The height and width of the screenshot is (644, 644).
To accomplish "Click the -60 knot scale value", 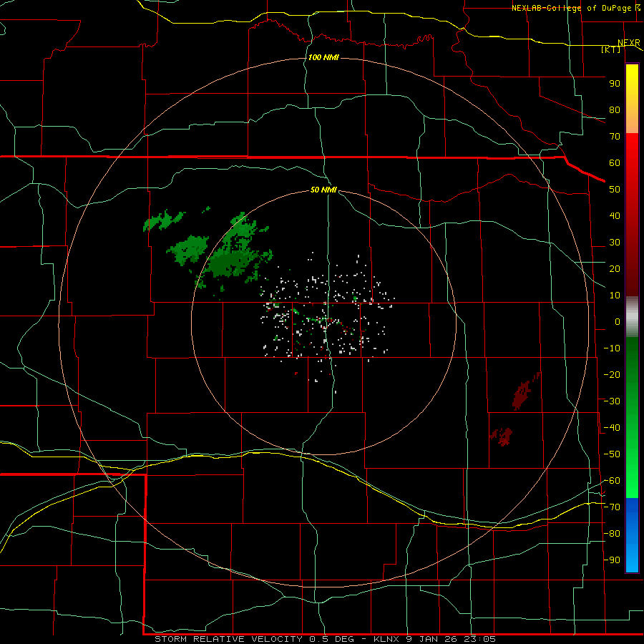I will pos(612,481).
